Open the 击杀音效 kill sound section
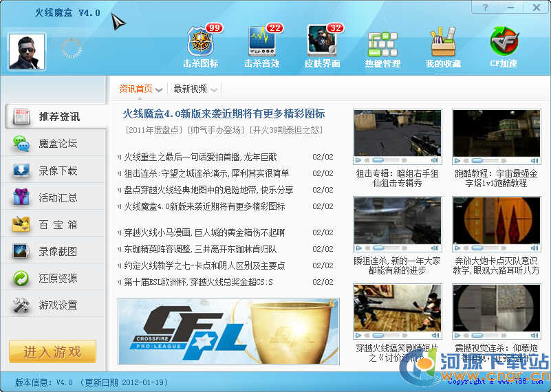This screenshot has width=551, height=392. click(x=261, y=47)
